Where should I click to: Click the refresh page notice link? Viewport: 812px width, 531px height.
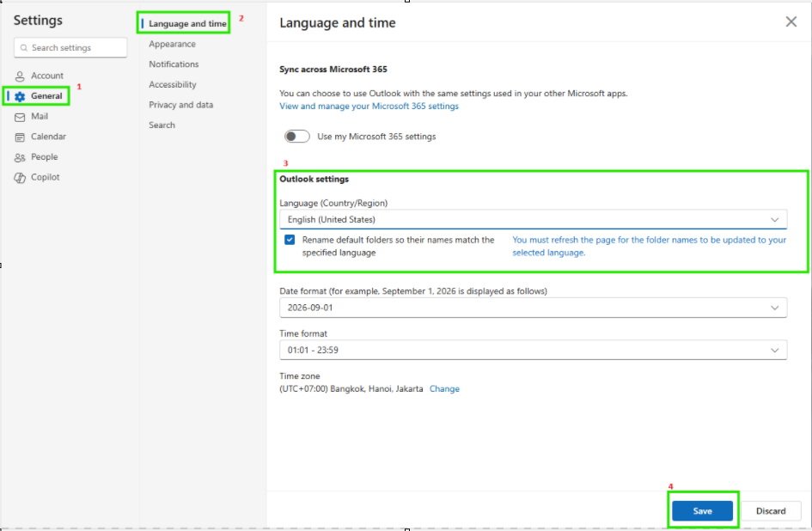point(649,246)
